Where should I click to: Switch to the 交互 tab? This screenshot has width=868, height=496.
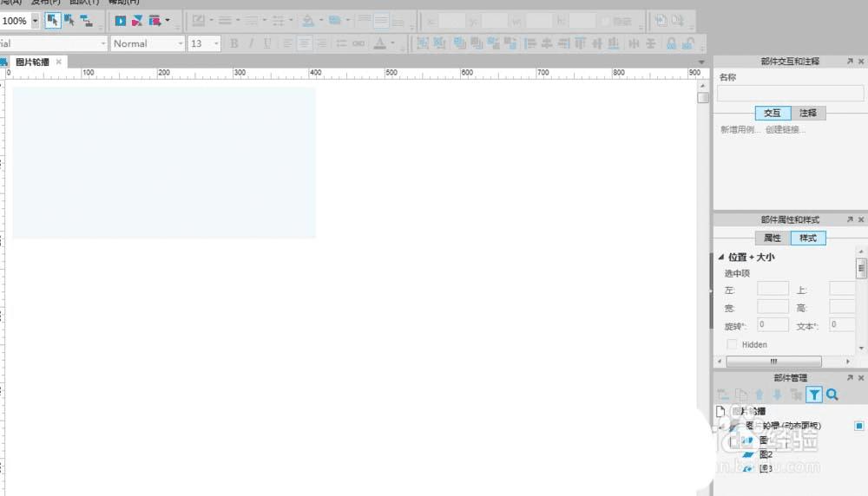[x=773, y=113]
